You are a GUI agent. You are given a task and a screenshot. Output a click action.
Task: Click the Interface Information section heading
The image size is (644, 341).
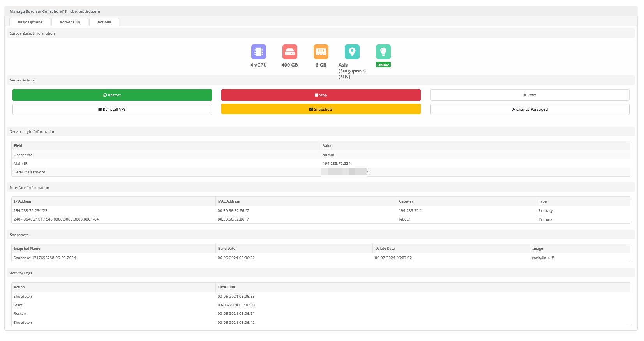click(29, 188)
